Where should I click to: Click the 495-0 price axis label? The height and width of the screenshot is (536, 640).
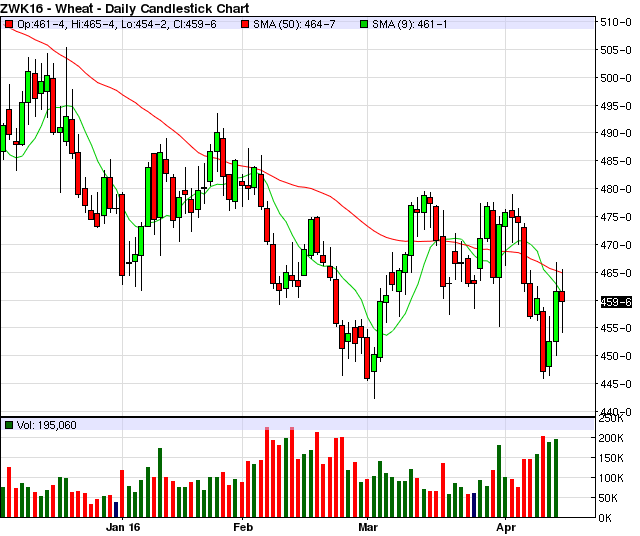(x=616, y=106)
